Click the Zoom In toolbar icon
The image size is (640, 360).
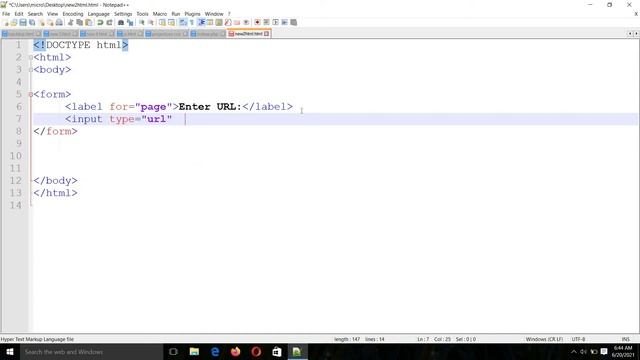point(141,22)
